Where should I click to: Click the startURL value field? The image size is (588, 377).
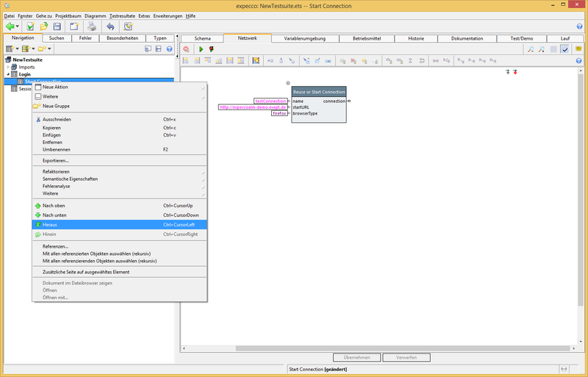[x=253, y=107]
